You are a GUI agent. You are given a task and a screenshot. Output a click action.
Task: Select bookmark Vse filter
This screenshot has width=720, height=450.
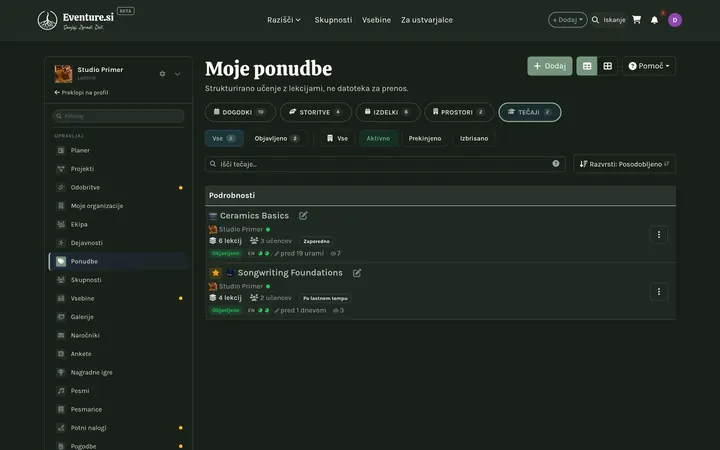338,138
